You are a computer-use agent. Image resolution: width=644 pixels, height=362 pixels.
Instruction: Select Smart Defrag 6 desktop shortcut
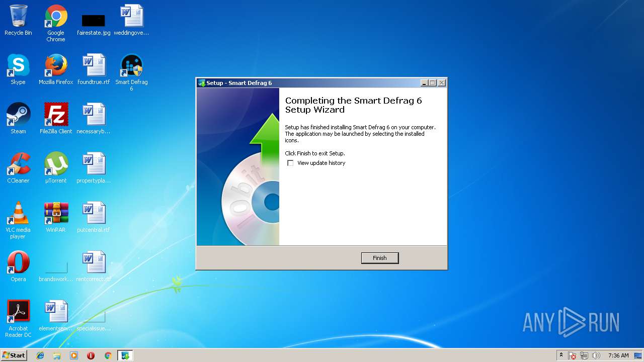[x=131, y=72]
